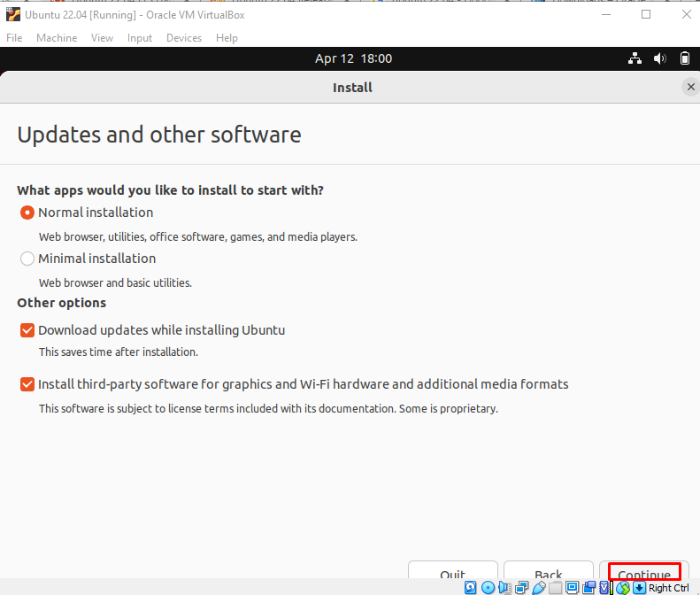Select the Minimal installation option
Screen dimensions: 700x595
(27, 259)
